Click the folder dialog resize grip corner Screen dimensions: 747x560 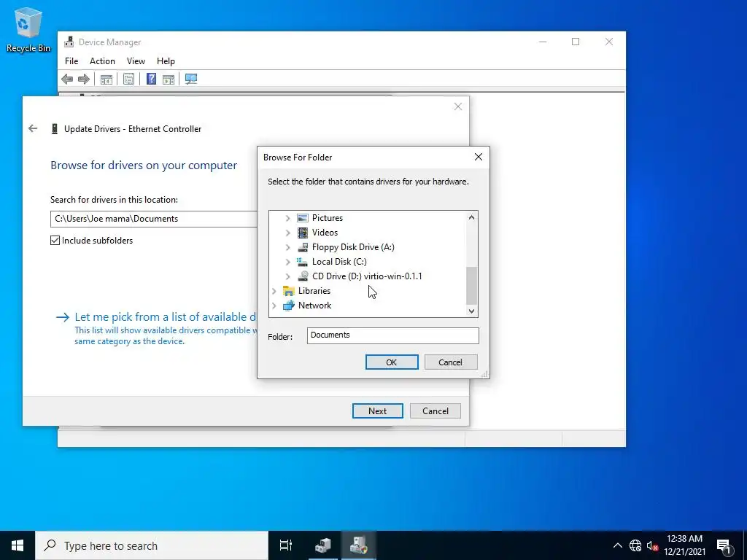pos(484,374)
